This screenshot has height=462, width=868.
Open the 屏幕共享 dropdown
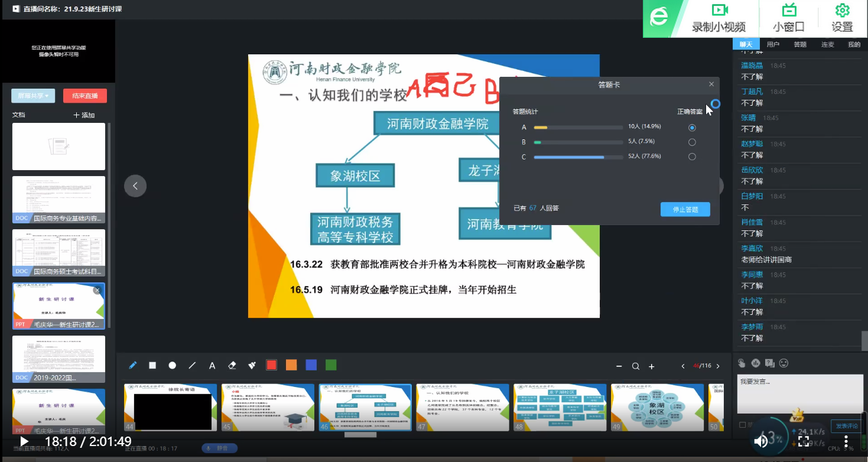tap(33, 96)
